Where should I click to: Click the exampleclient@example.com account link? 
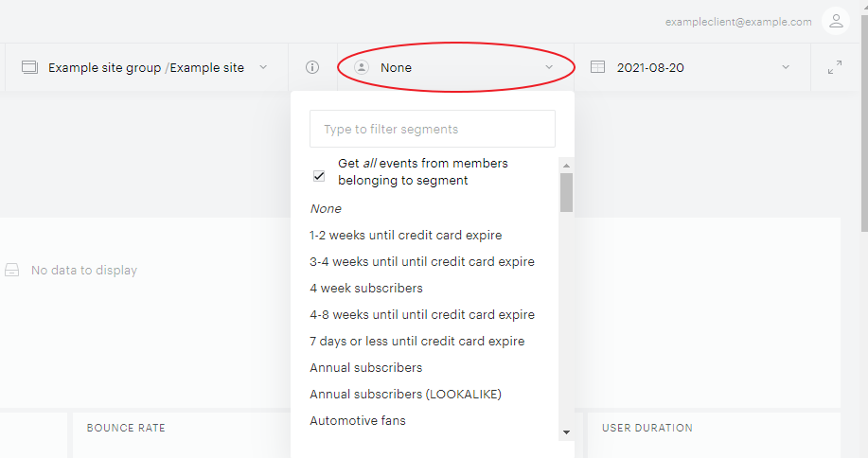pyautogui.click(x=738, y=22)
